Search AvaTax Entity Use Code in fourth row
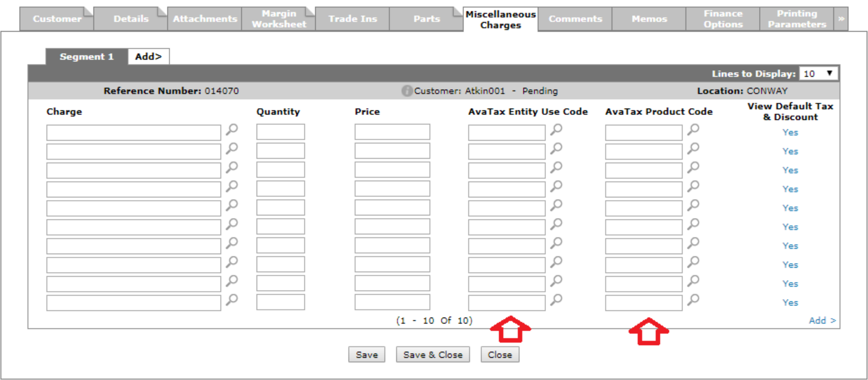Image resolution: width=868 pixels, height=380 pixels. point(556,186)
